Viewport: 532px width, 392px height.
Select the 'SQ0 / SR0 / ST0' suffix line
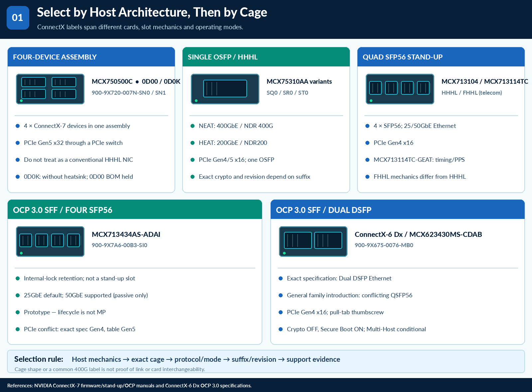coord(287,93)
